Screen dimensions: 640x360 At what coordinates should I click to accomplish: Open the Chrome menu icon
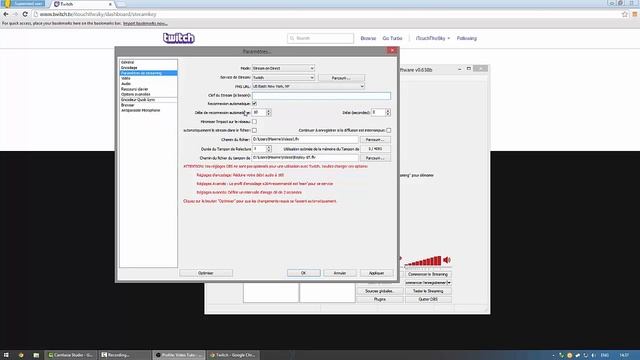[635, 14]
